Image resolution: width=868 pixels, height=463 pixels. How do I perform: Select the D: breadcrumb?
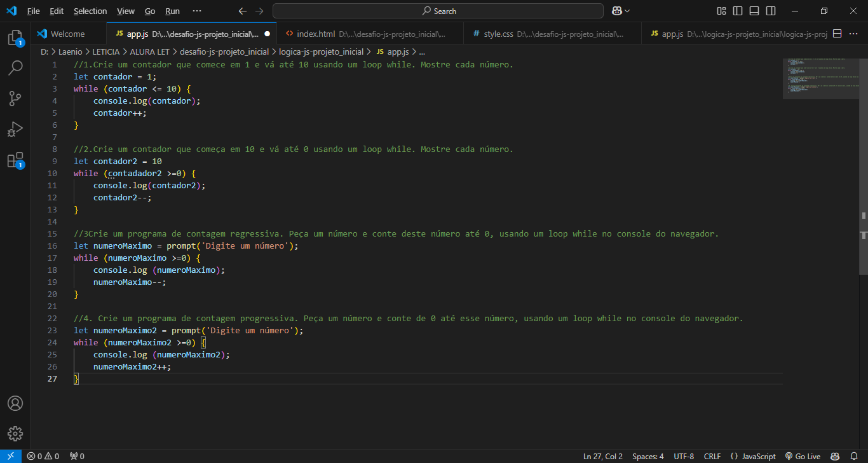[44, 52]
